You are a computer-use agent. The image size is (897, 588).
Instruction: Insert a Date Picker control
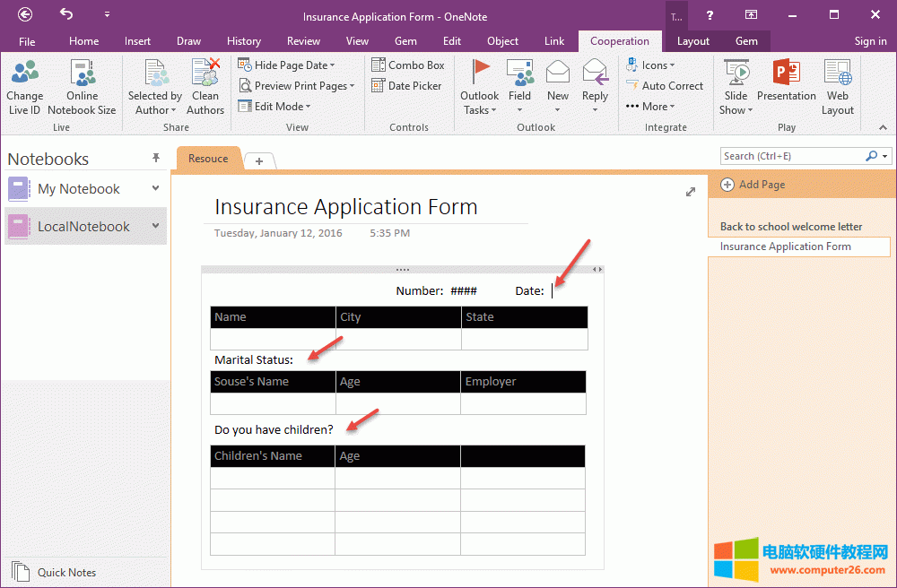[406, 85]
